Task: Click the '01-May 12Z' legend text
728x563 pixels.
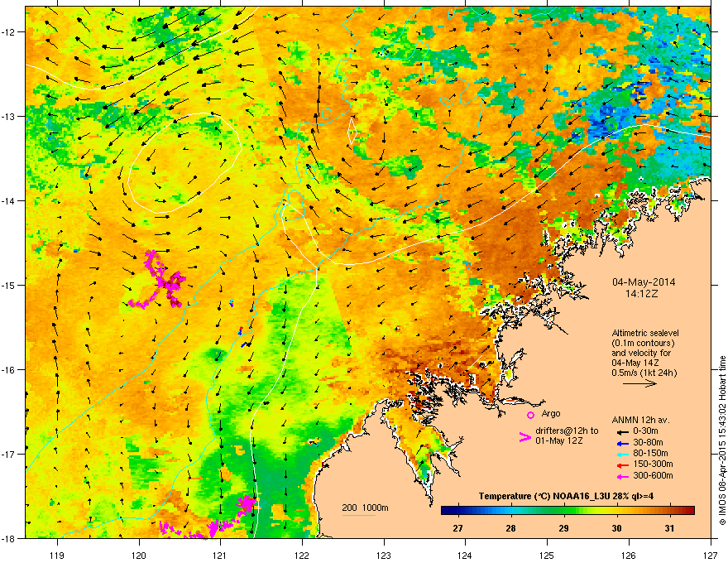Action: click(x=558, y=440)
